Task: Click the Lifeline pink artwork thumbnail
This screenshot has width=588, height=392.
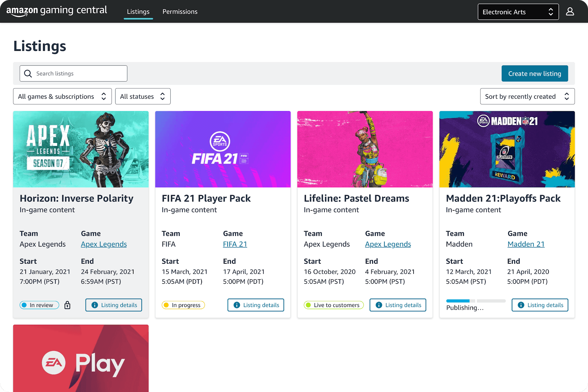Action: coord(365,149)
